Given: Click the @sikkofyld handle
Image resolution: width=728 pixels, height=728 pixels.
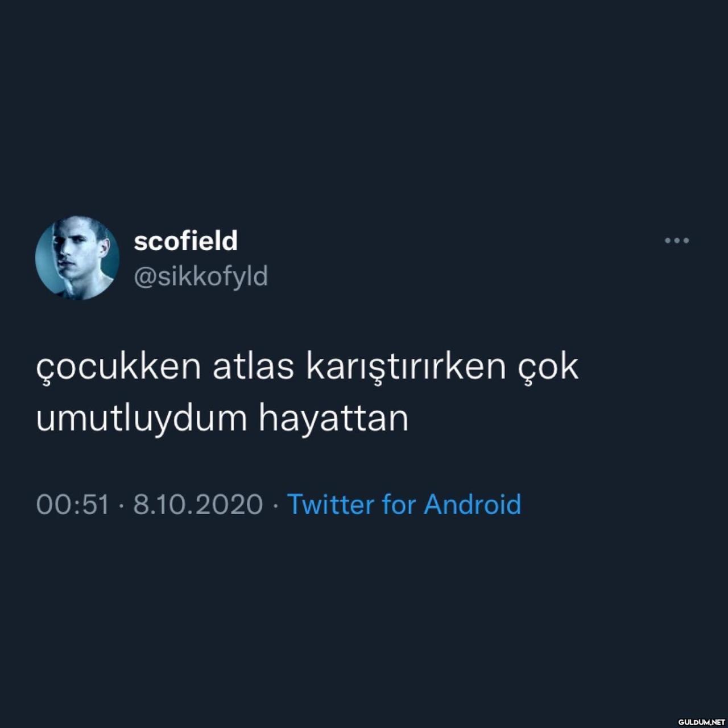Looking at the screenshot, I should click(201, 276).
